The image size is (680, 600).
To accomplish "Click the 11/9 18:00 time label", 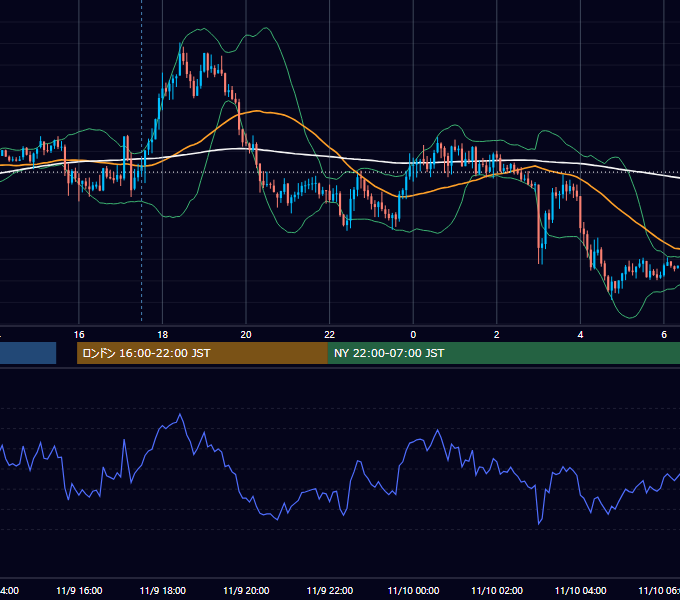I will point(163,590).
